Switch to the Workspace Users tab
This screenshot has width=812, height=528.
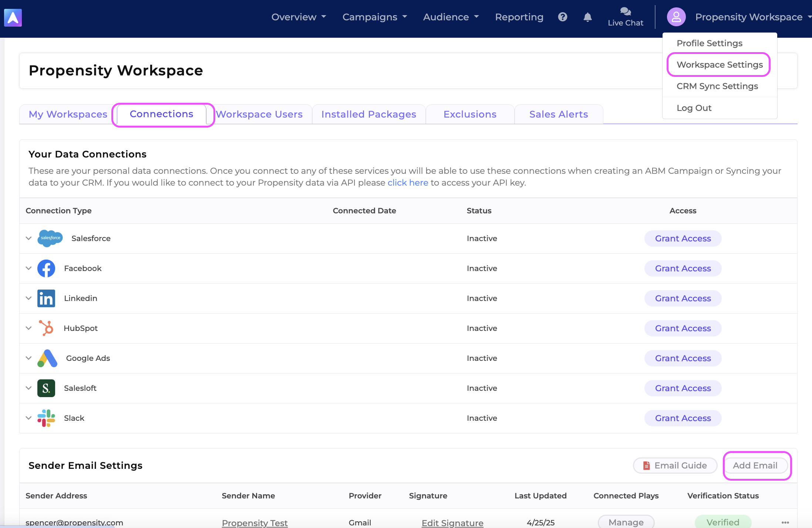click(x=259, y=114)
